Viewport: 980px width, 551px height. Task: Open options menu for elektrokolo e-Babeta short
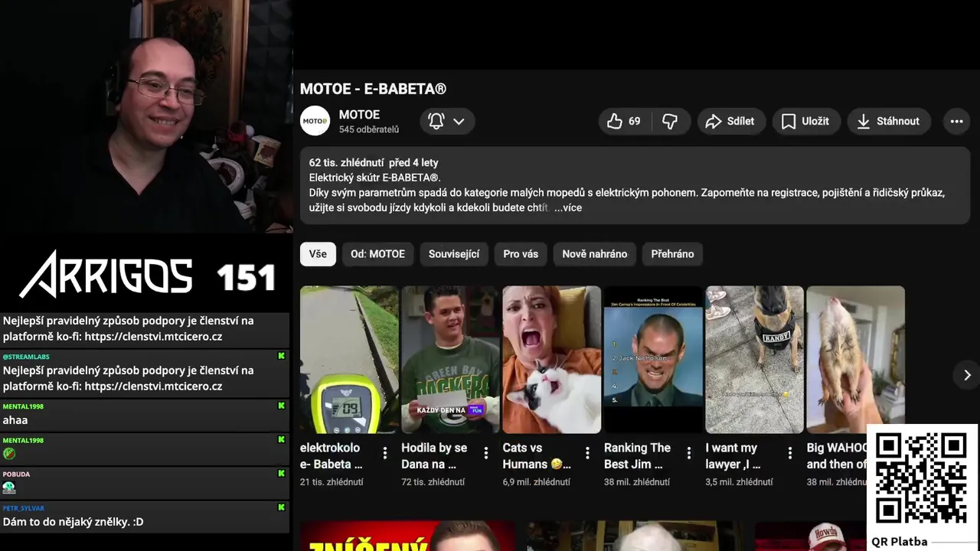(x=385, y=453)
